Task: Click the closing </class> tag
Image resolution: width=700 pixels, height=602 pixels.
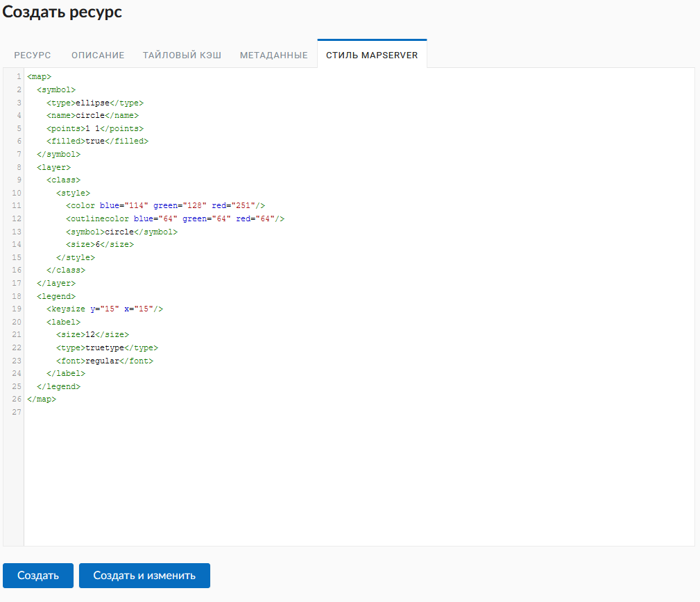Action: pyautogui.click(x=66, y=270)
